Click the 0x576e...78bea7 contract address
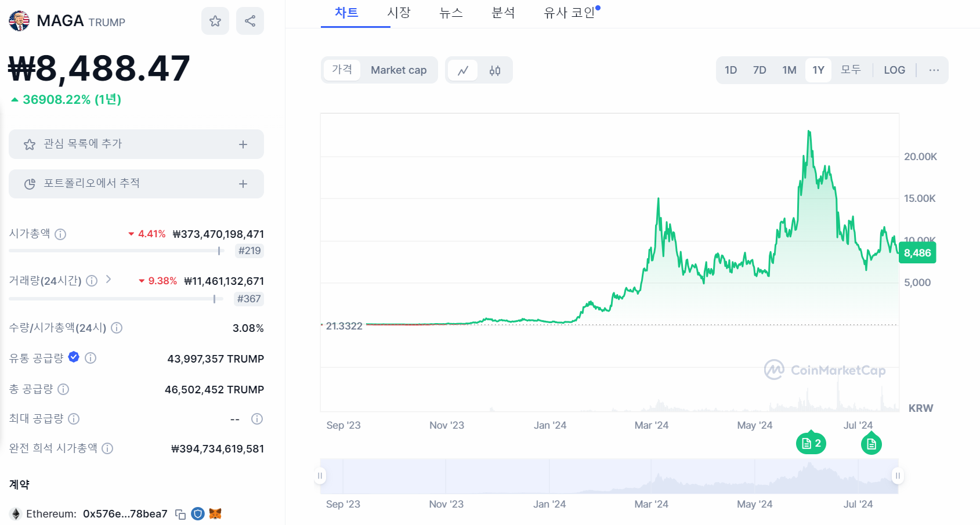The width and height of the screenshot is (980, 525). 125,514
